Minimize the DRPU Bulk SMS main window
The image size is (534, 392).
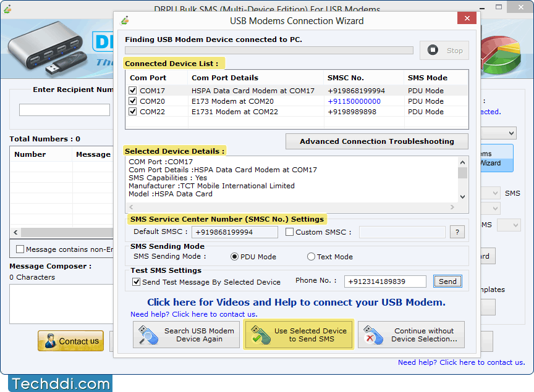(482, 7)
